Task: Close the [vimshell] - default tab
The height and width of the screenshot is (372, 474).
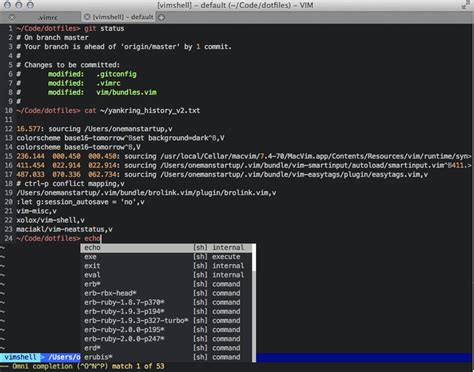Action: (87, 17)
